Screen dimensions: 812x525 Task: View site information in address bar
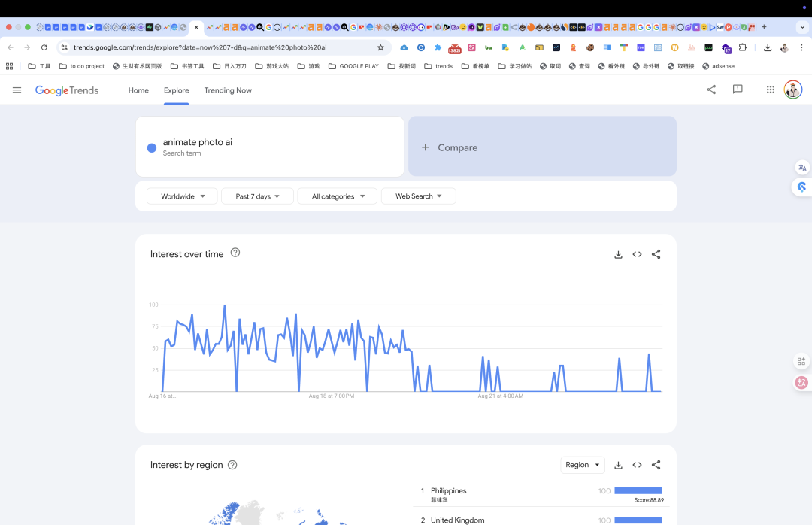(64, 47)
